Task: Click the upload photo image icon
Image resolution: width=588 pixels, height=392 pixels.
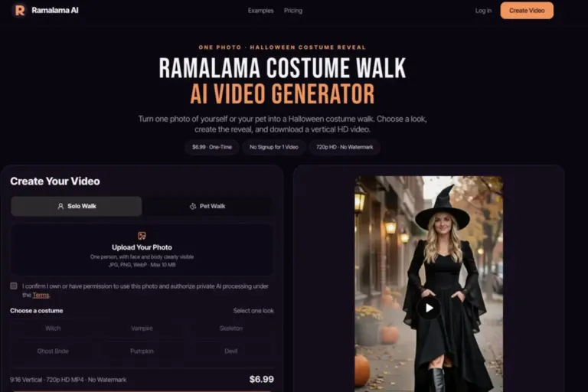Action: click(x=142, y=236)
